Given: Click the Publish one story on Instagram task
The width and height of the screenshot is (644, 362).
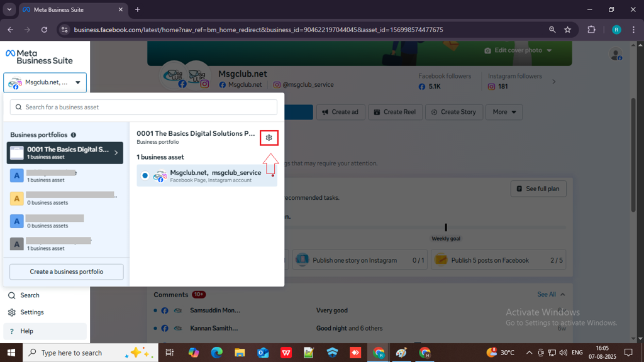Looking at the screenshot, I should 360,260.
